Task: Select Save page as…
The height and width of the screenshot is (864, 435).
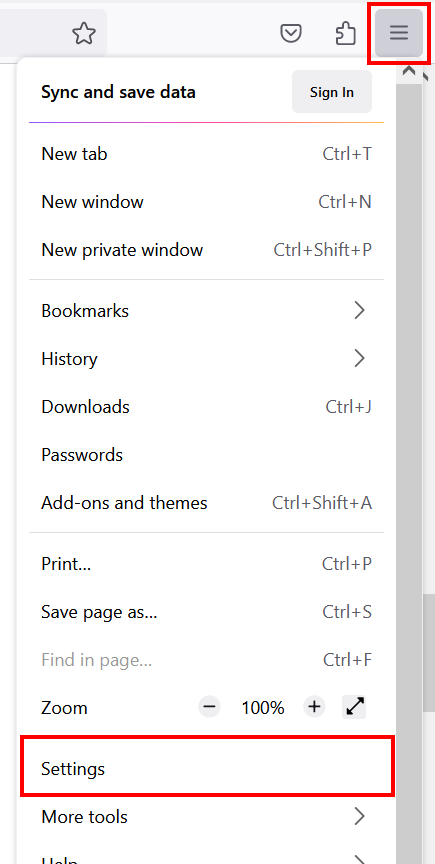Action: 206,612
